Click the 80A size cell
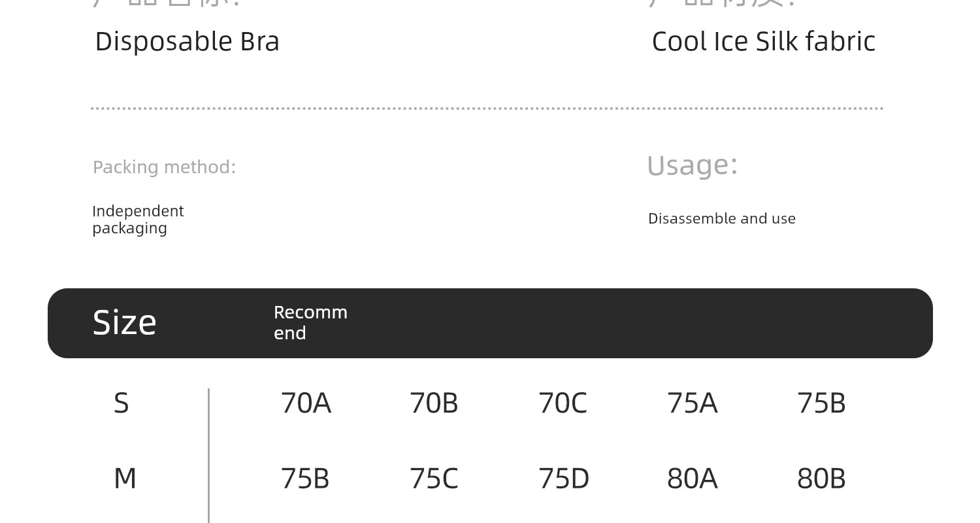The image size is (980, 523). [692, 479]
